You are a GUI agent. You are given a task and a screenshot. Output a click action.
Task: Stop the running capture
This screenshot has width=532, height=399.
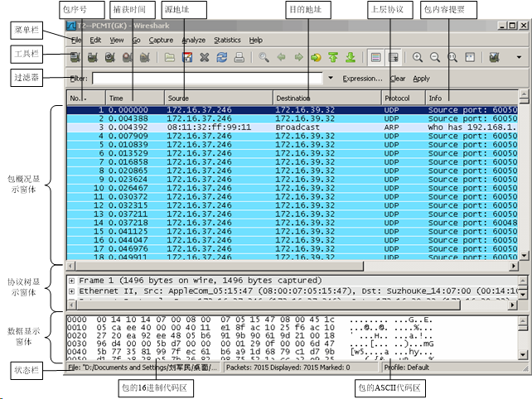click(128, 57)
